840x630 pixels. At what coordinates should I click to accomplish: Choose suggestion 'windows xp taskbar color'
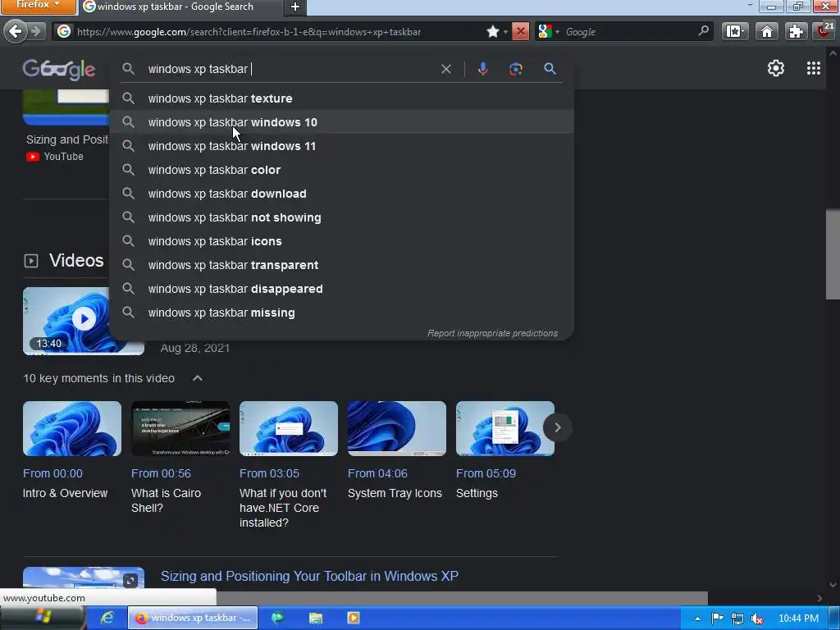click(x=341, y=170)
